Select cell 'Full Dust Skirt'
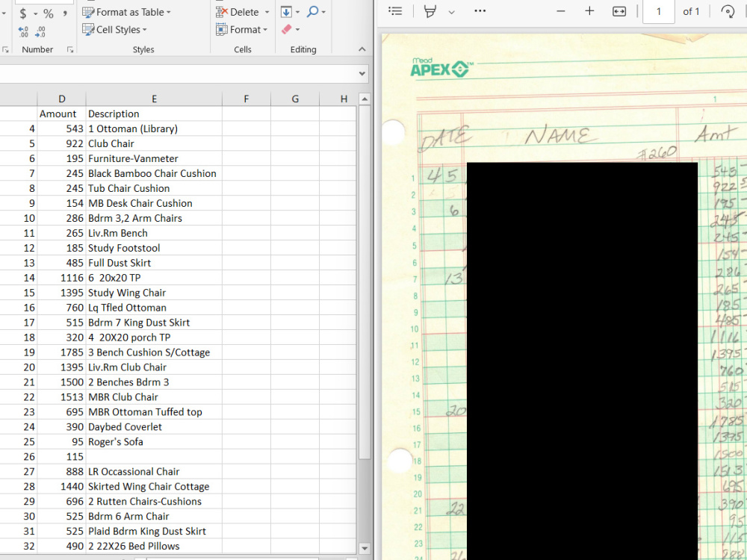 (155, 263)
